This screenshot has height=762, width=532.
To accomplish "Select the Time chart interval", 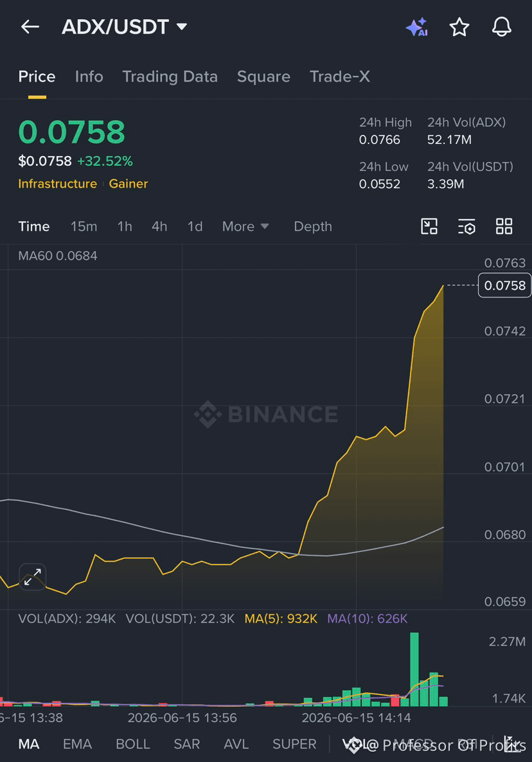I will pos(34,226).
